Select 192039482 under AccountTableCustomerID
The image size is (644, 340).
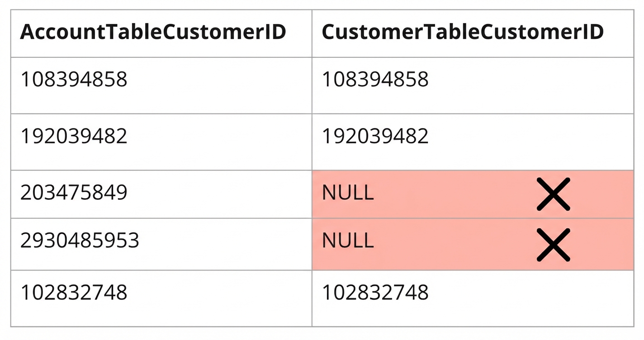pos(74,137)
